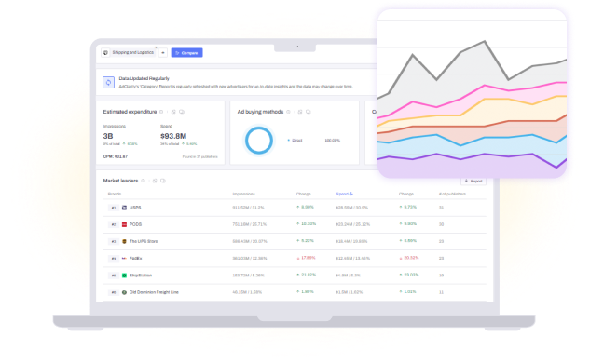Click the Impressions column header in Market leaders

[x=244, y=194]
